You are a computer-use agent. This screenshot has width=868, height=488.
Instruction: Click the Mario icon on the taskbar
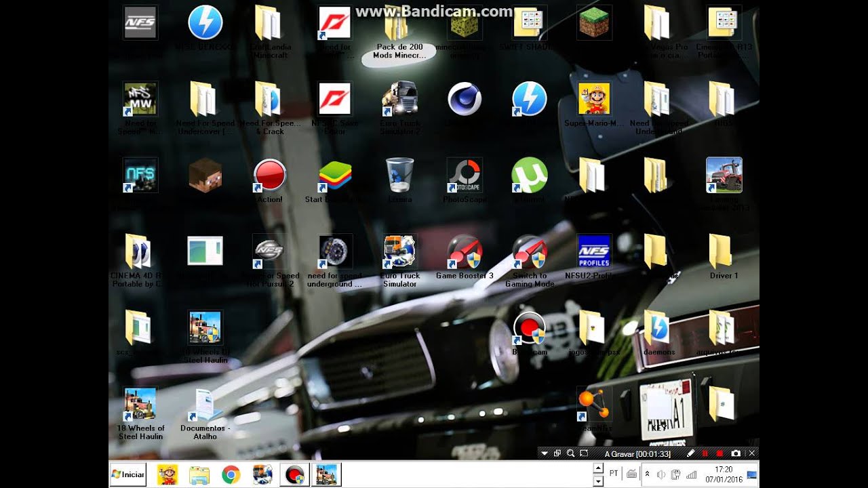click(167, 474)
